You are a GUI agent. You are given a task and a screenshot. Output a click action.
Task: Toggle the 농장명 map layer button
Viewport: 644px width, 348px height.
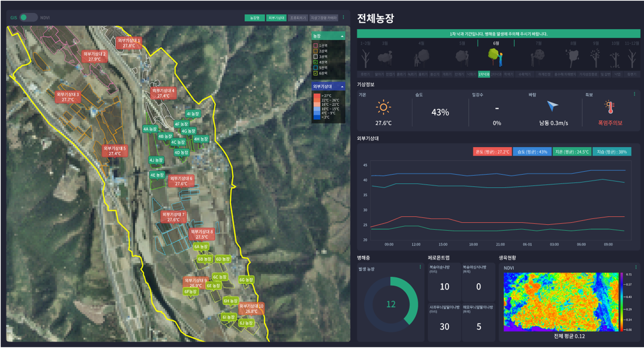(255, 18)
